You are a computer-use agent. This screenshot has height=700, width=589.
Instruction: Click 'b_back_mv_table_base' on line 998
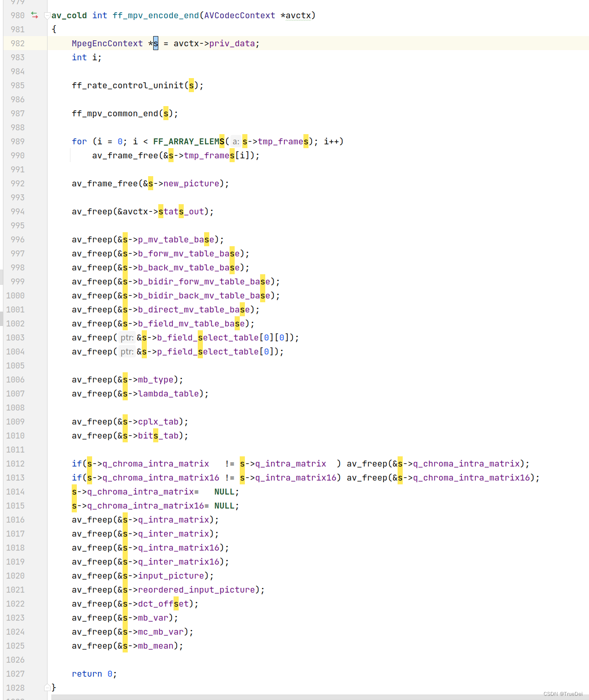coord(189,267)
